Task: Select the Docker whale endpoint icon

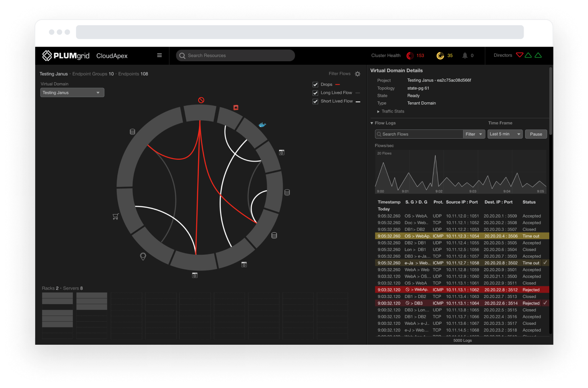Action: point(262,125)
